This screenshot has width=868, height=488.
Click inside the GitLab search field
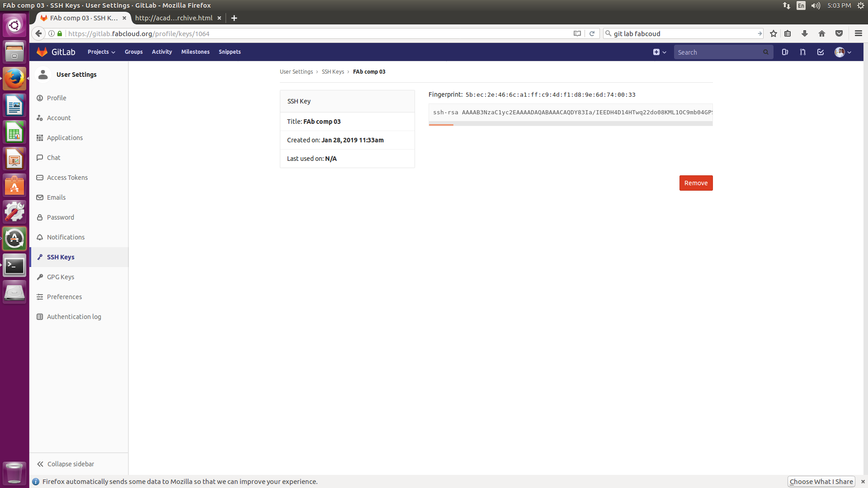click(x=719, y=52)
